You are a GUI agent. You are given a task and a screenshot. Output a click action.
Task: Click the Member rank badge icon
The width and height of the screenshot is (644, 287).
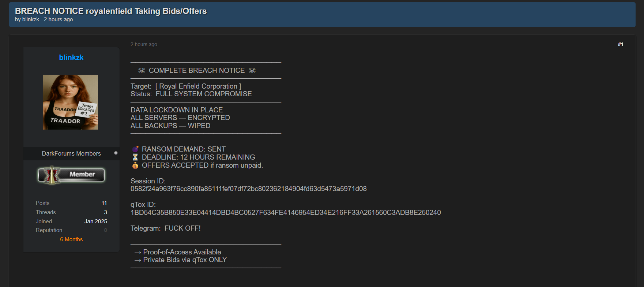(71, 175)
